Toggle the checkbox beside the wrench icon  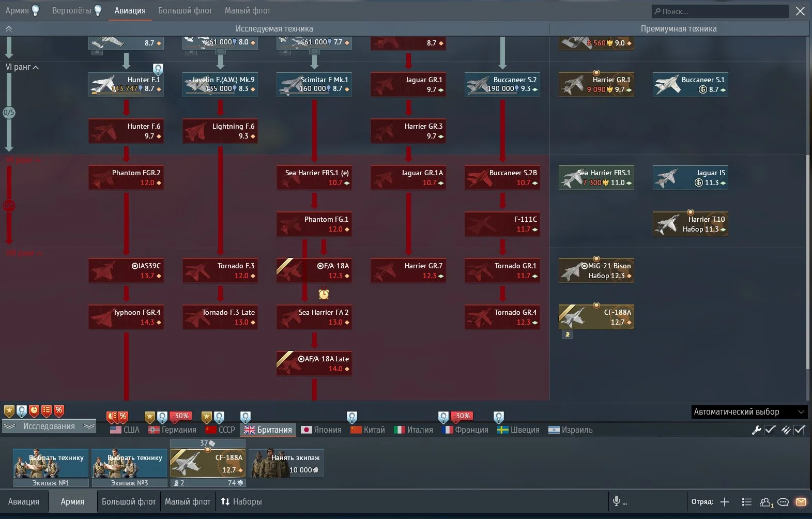coord(770,430)
